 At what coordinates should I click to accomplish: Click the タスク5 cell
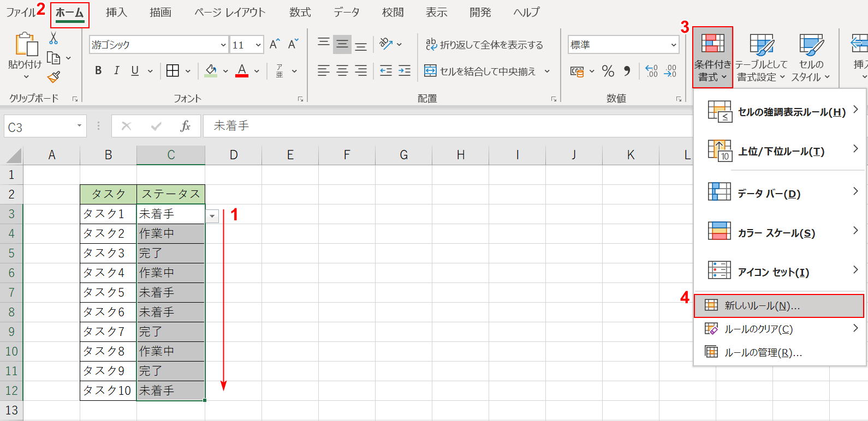pyautogui.click(x=108, y=292)
